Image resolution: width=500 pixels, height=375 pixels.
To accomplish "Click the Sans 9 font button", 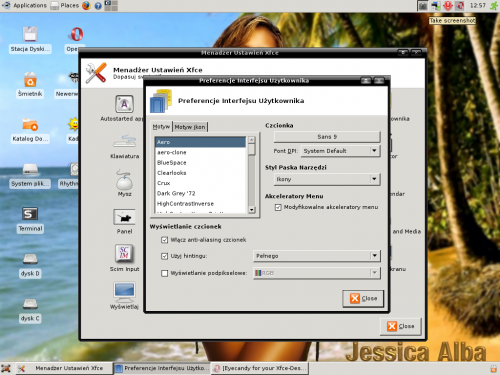I will pyautogui.click(x=327, y=137).
